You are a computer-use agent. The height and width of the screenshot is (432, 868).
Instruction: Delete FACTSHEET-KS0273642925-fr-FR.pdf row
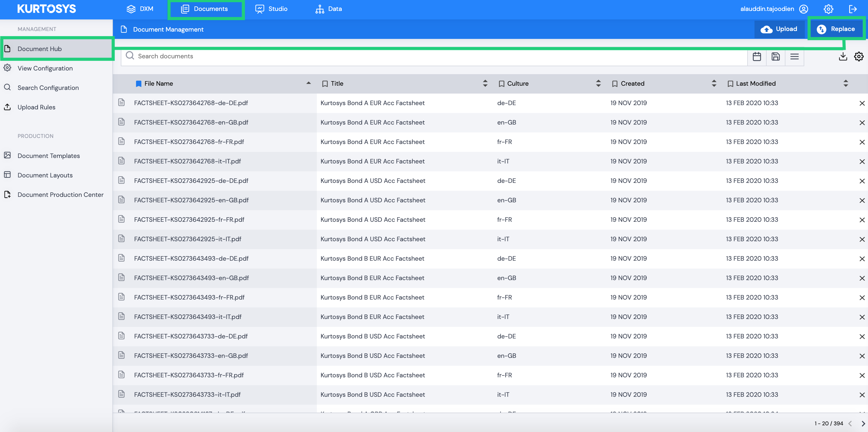click(x=862, y=220)
